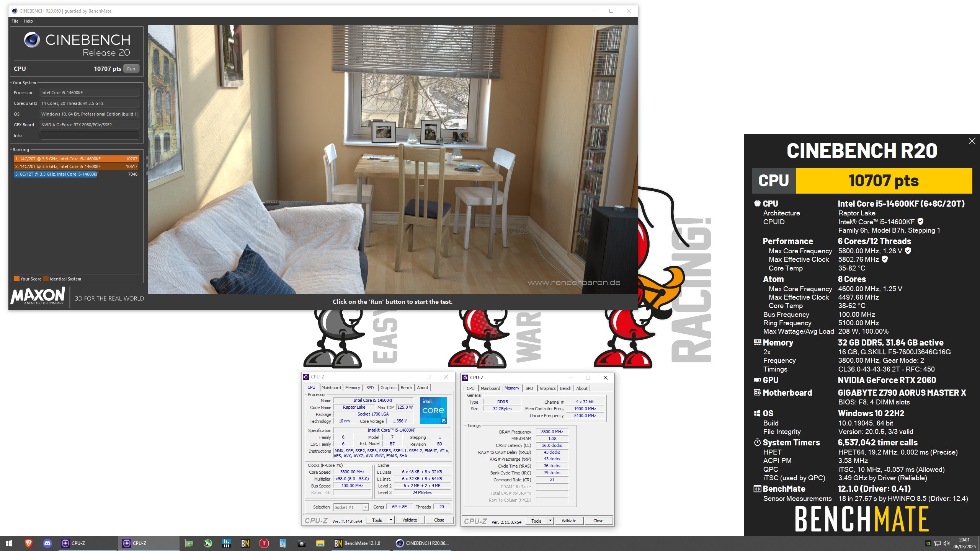Viewport: 980px width, 551px height.
Task: Open the red T icon in taskbar
Action: tap(264, 543)
